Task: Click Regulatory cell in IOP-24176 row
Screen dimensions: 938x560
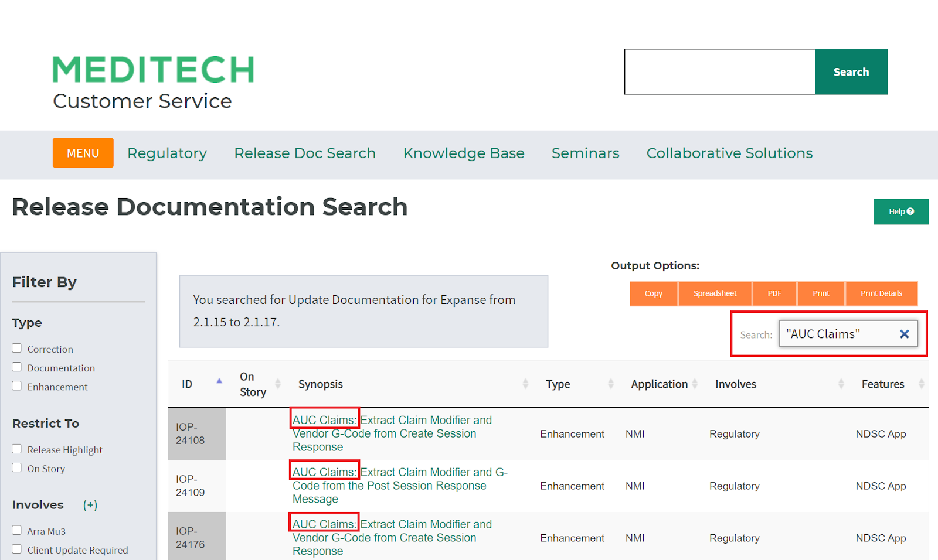Action: coord(735,538)
